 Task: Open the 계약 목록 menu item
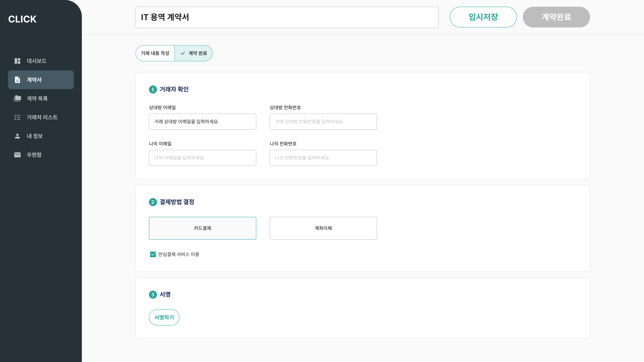(37, 98)
